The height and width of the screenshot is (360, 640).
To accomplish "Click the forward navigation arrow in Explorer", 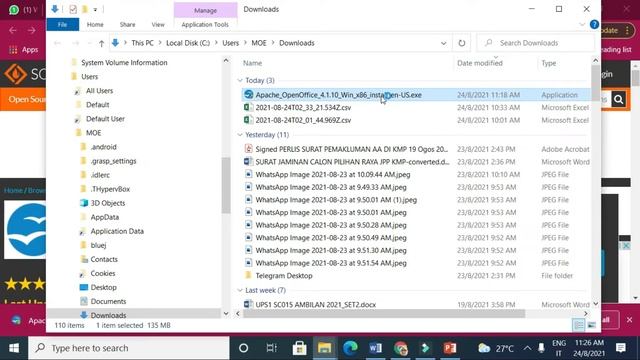I will click(76, 43).
